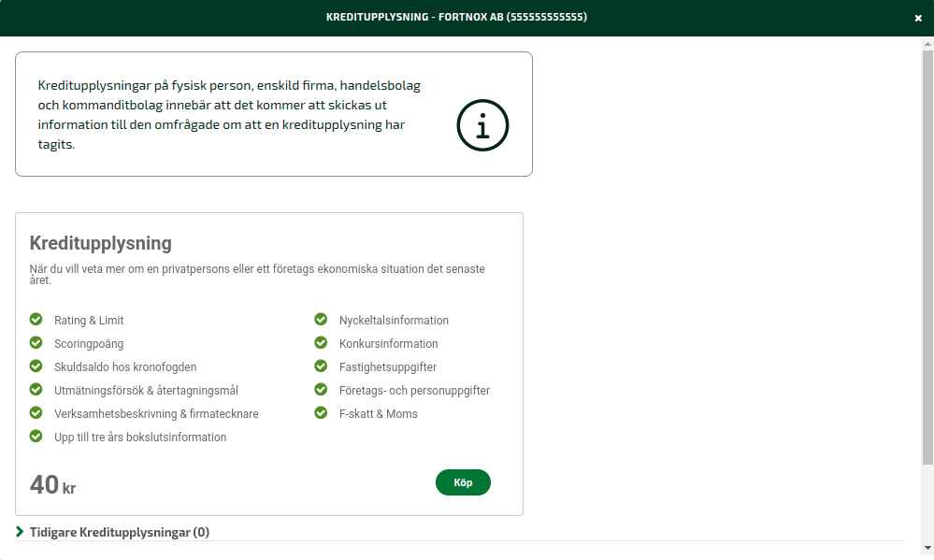Click the Fastighetsuppgifter text

pos(388,367)
